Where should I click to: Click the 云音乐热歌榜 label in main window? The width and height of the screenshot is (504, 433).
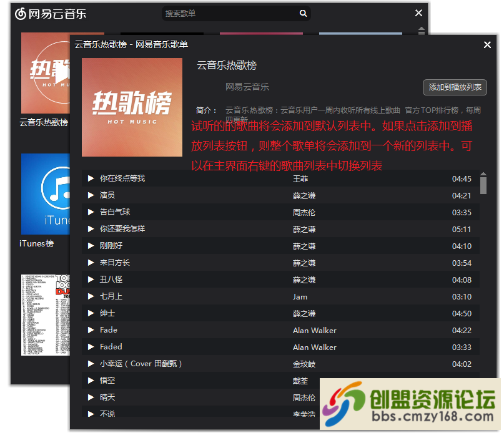pyautogui.click(x=44, y=122)
